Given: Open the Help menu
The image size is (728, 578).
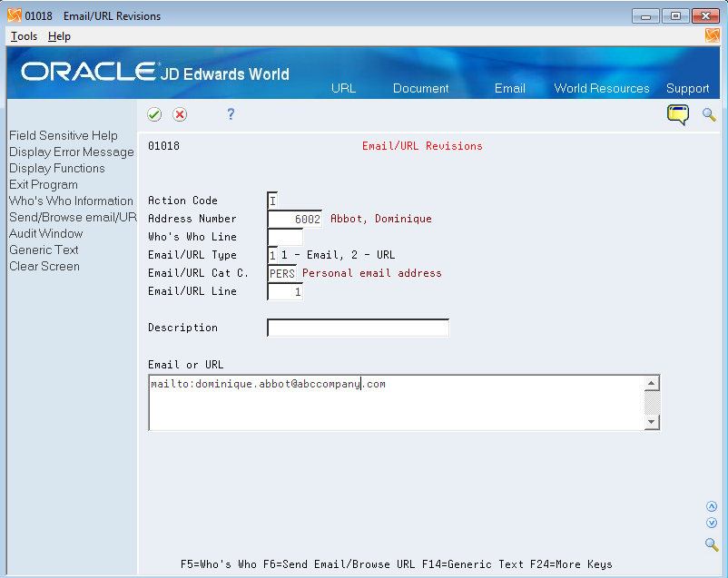Looking at the screenshot, I should tap(59, 36).
